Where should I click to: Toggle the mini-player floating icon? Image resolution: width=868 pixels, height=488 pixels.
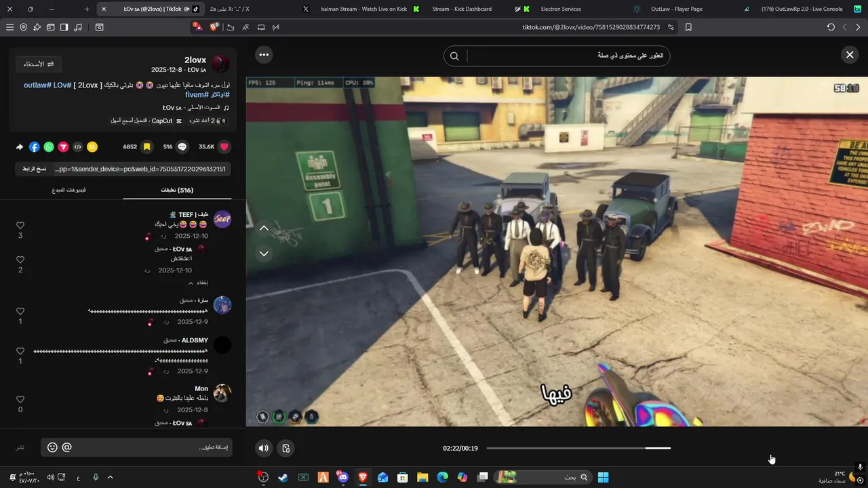pyautogui.click(x=286, y=448)
